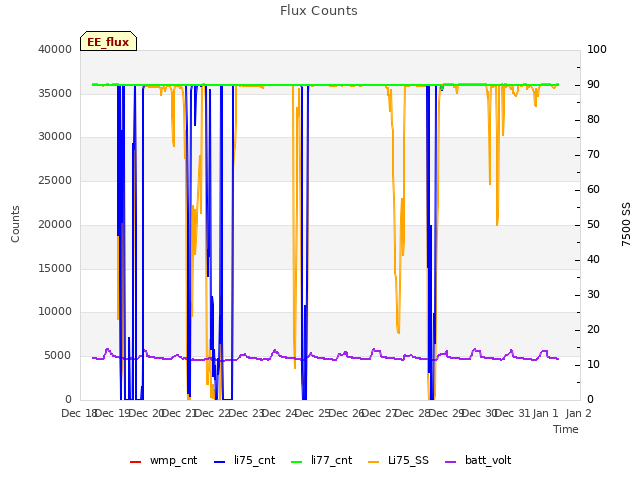Click the Dec 18 date on the time axis

tap(80, 413)
